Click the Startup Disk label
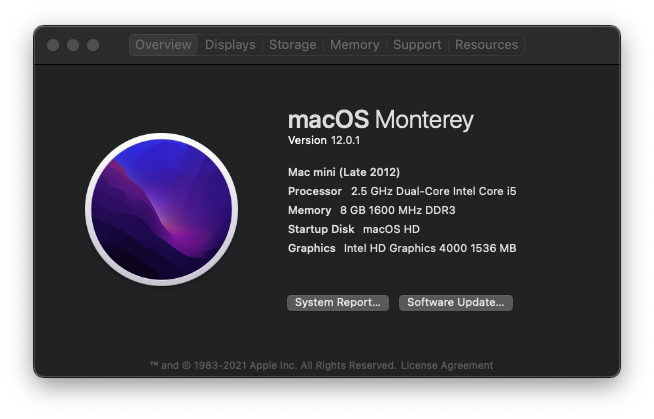Viewport: 654px width, 419px height. pos(321,229)
